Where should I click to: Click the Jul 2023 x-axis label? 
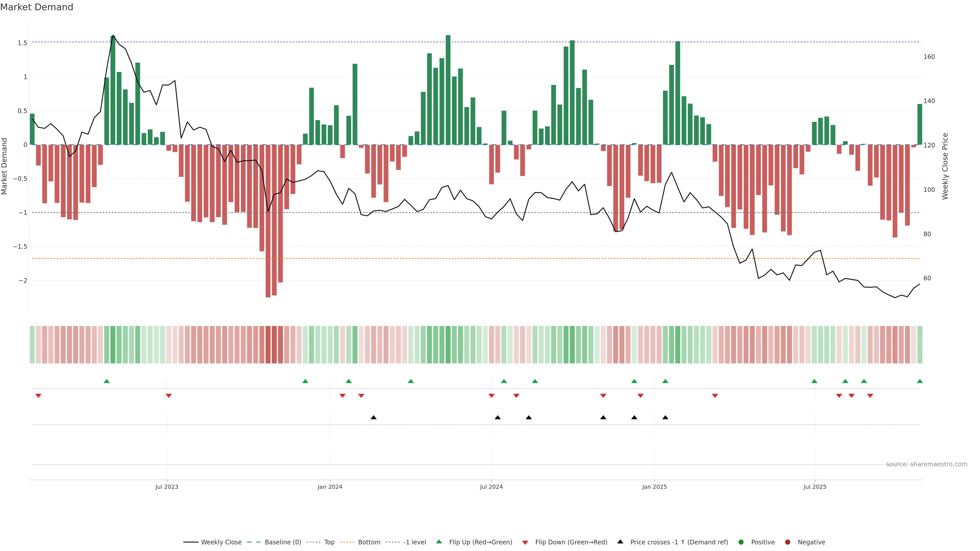(x=167, y=487)
